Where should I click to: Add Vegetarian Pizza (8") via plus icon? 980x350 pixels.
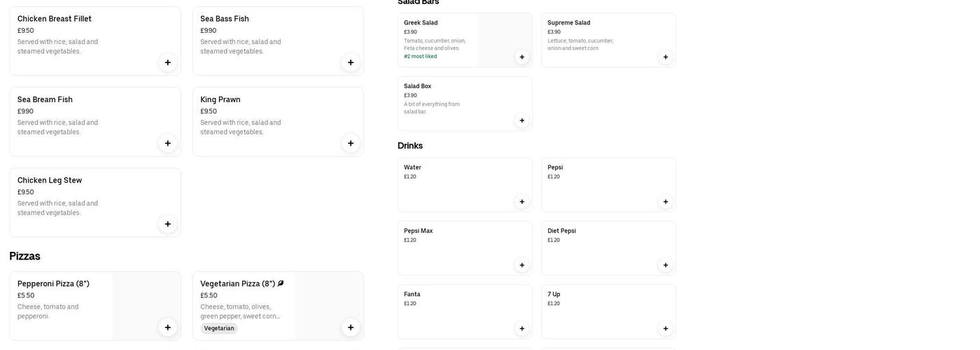[x=351, y=328]
